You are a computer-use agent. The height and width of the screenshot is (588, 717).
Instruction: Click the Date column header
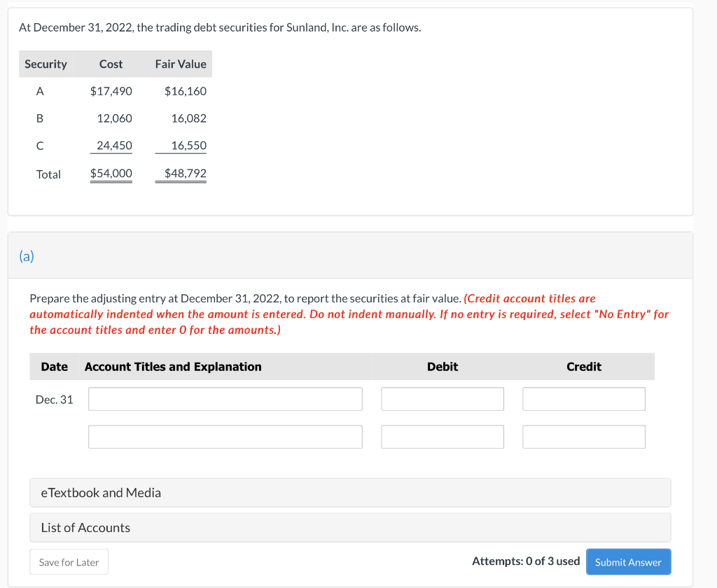pyautogui.click(x=55, y=367)
